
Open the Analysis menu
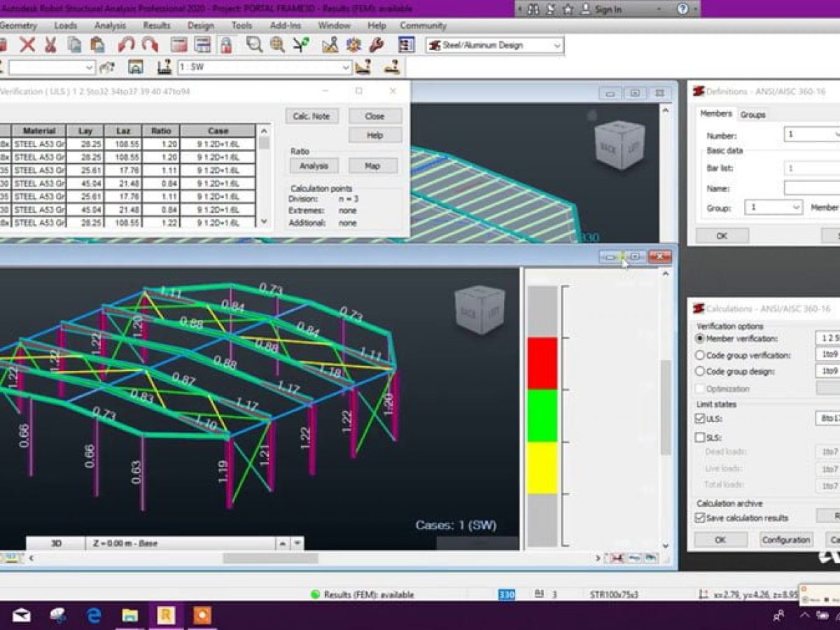click(x=110, y=26)
